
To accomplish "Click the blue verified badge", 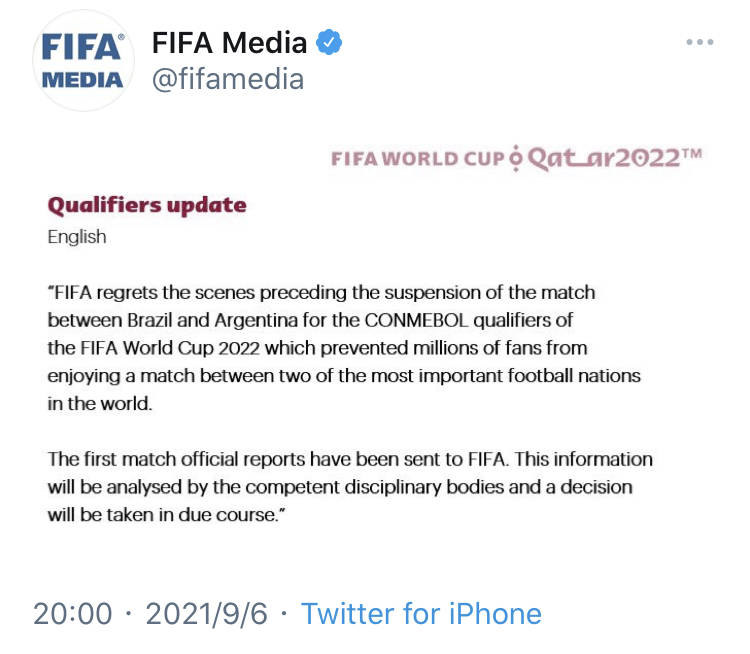I will 329,42.
